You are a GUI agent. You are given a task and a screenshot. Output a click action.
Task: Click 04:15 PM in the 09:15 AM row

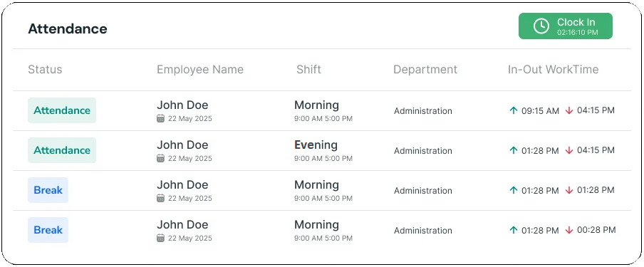(596, 110)
